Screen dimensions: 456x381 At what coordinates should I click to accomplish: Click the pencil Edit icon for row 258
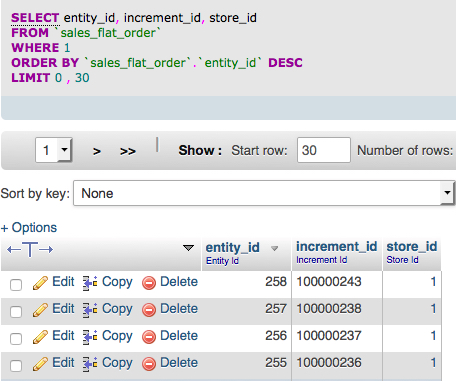(40, 283)
